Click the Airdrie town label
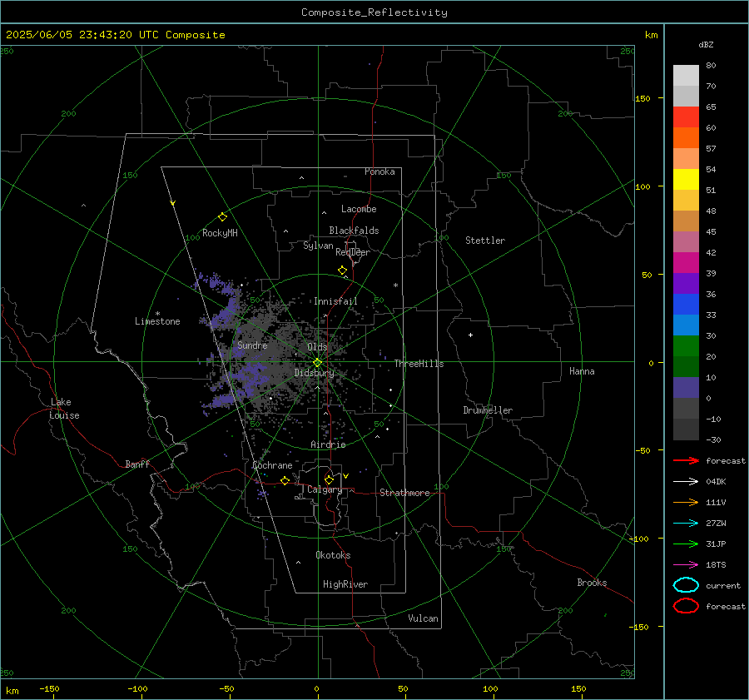The image size is (749, 700). pyautogui.click(x=328, y=444)
